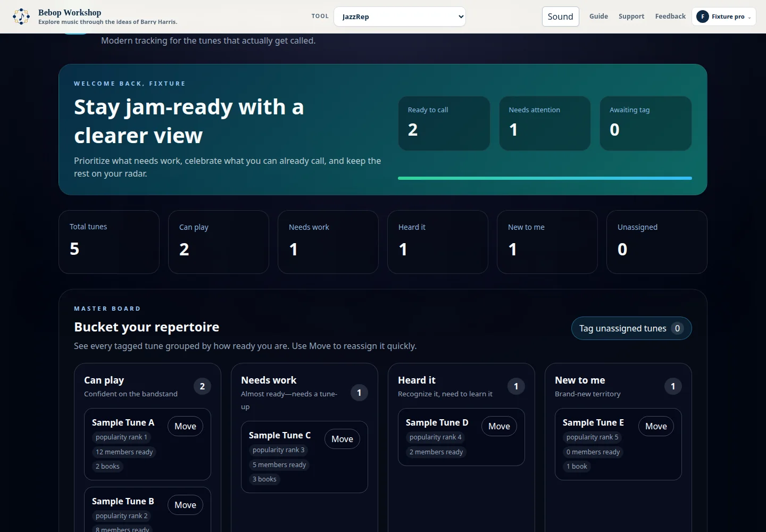Click the New to me summary card
This screenshot has width=766, height=532.
[547, 242]
